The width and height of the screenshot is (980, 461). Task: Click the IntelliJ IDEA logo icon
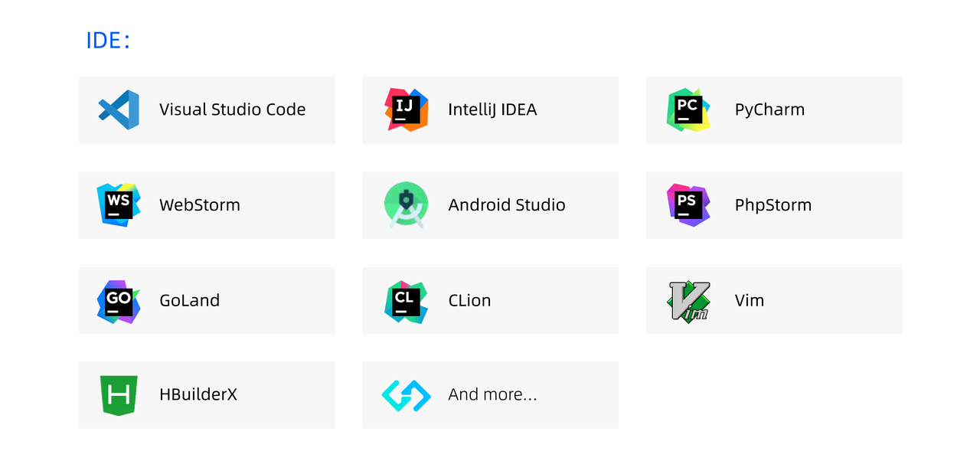click(407, 110)
